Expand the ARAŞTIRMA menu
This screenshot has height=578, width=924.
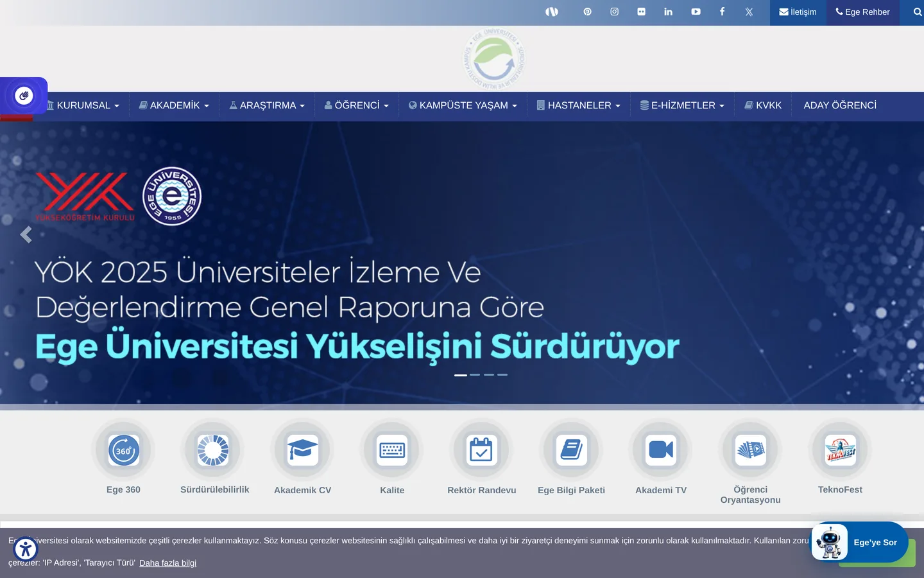267,105
